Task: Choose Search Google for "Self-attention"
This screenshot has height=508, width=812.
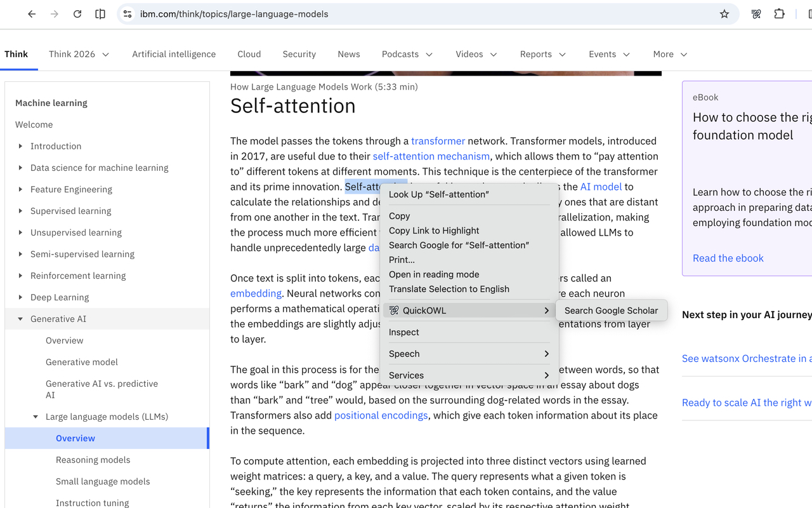Action: click(469, 245)
